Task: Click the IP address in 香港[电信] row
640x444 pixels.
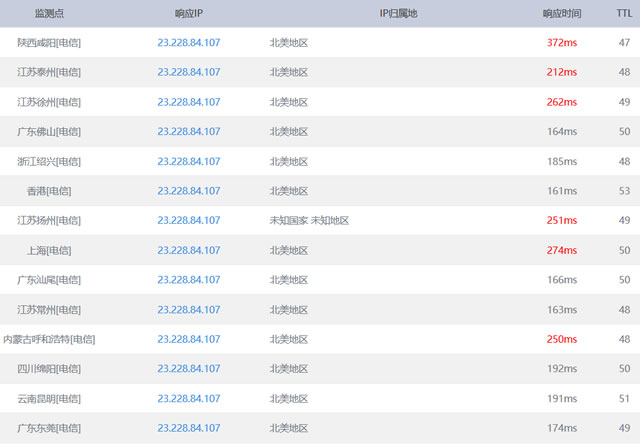Action: click(x=189, y=191)
